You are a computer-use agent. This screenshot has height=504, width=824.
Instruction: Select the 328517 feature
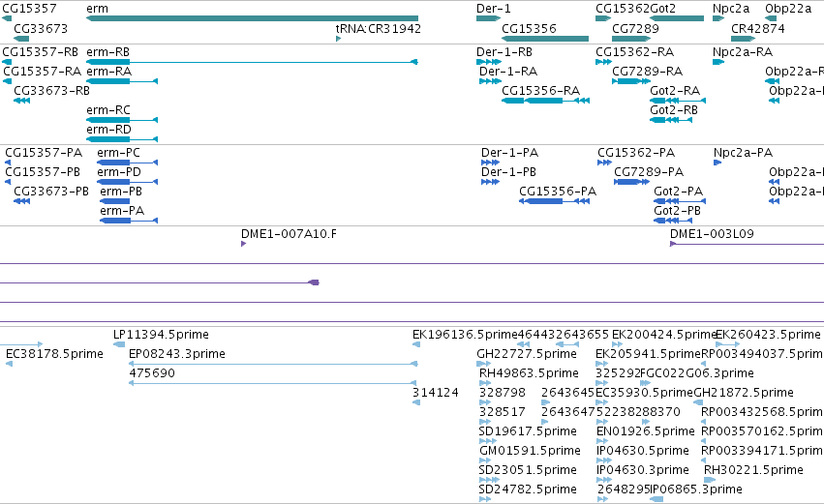(x=503, y=412)
